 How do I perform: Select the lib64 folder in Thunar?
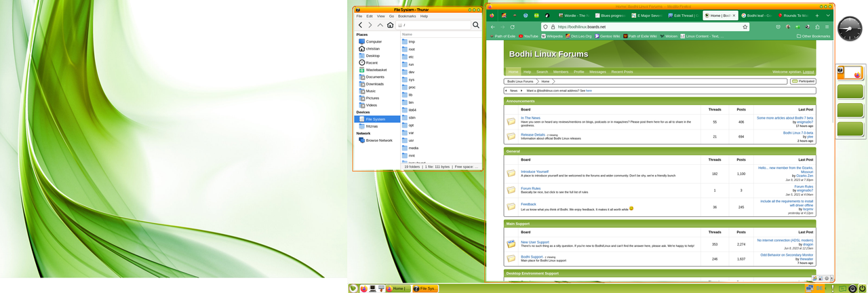[x=412, y=110]
